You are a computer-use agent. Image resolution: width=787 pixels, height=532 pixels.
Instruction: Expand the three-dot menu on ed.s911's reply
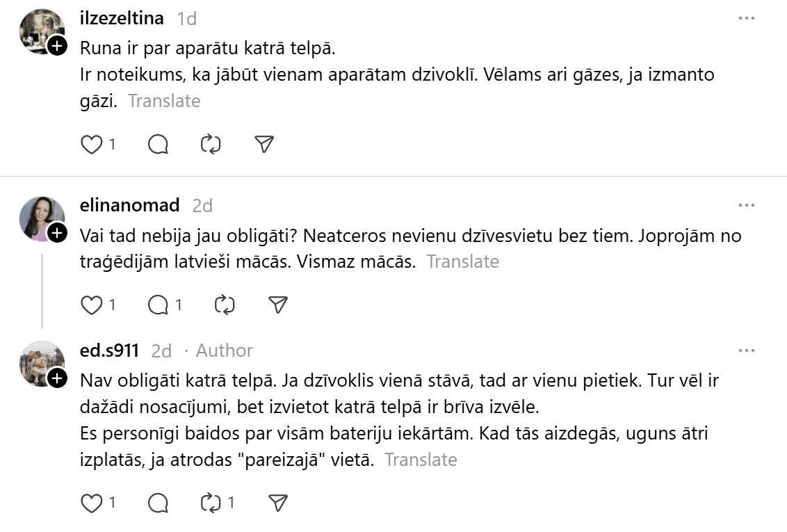pyautogui.click(x=746, y=350)
